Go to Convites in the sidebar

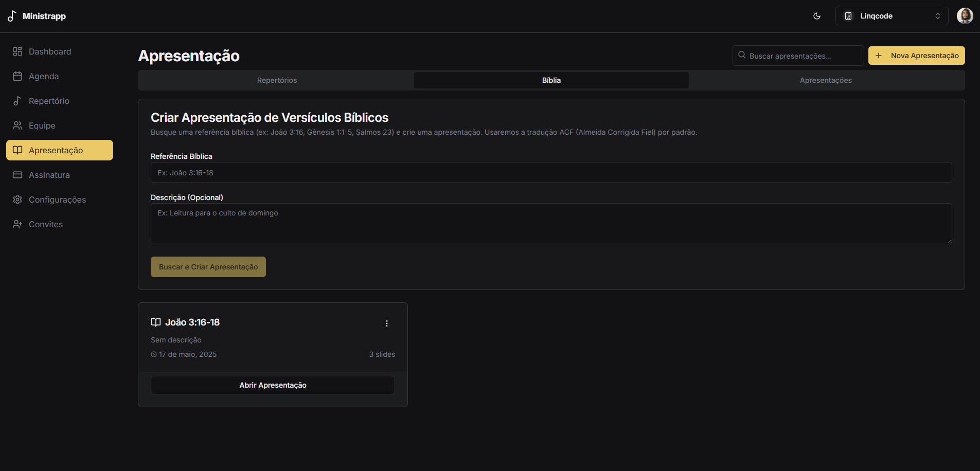tap(46, 224)
